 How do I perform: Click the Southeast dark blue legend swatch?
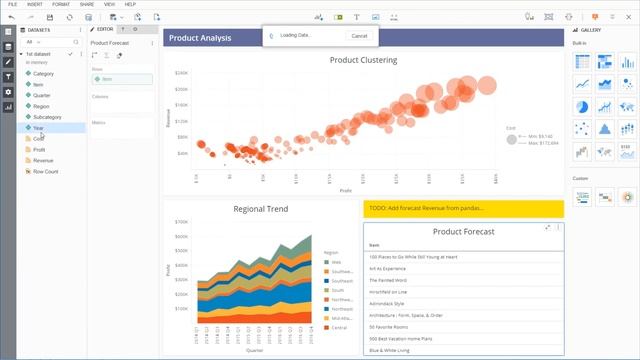(327, 281)
